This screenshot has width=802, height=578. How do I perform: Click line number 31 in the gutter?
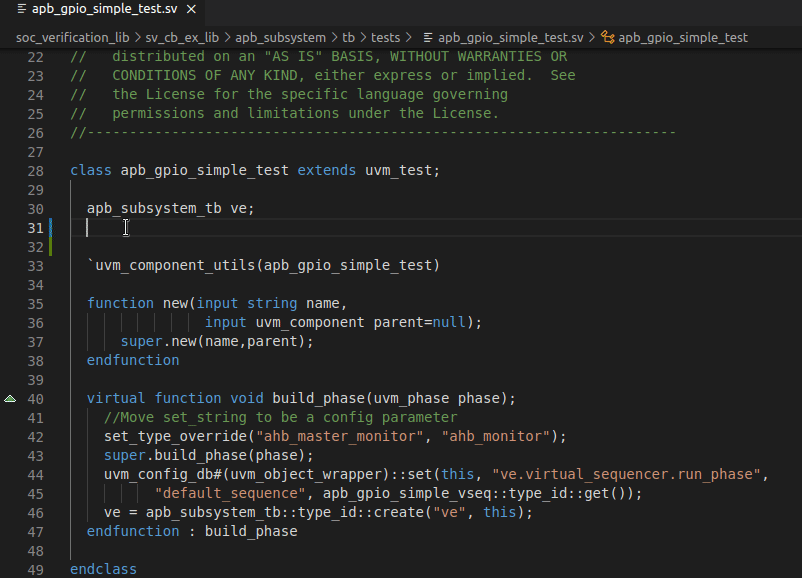(35, 227)
